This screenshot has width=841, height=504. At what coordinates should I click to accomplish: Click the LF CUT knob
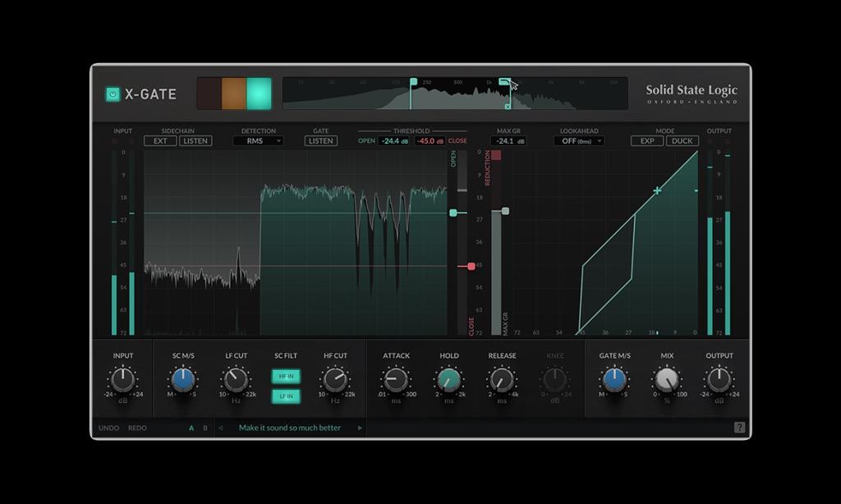tap(236, 379)
